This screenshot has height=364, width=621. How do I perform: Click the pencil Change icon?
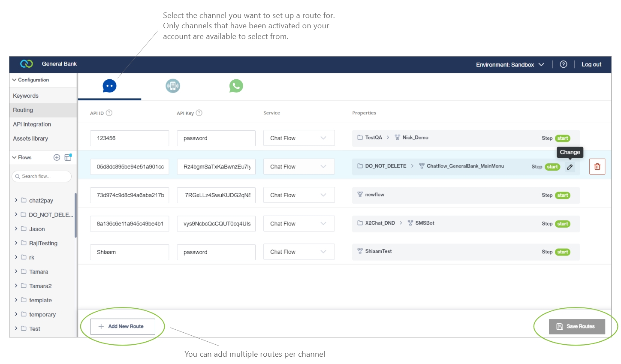point(570,167)
